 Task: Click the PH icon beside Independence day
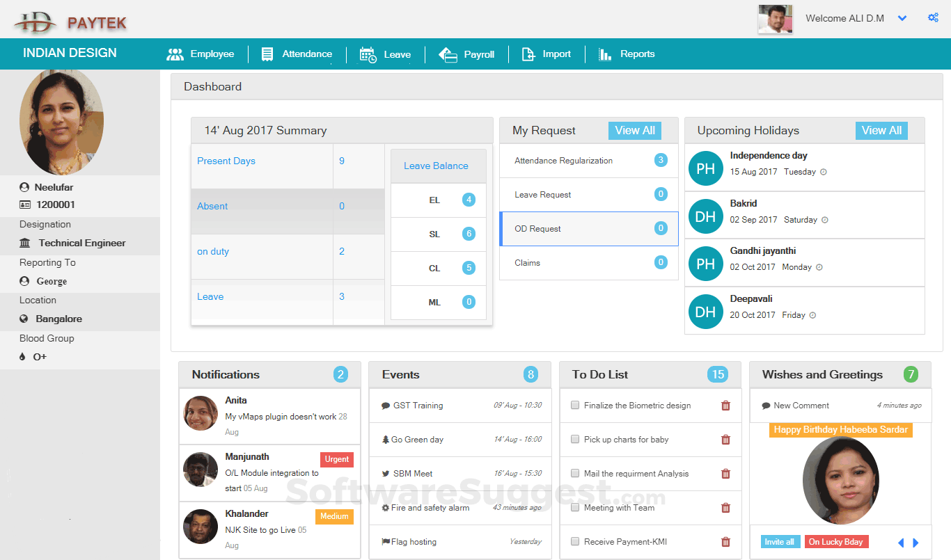pyautogui.click(x=705, y=168)
